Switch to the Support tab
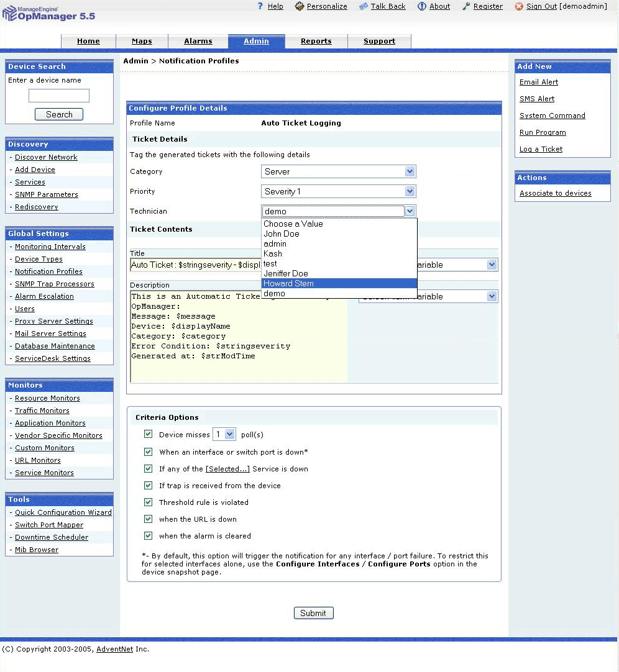Image resolution: width=619 pixels, height=672 pixels. click(379, 41)
